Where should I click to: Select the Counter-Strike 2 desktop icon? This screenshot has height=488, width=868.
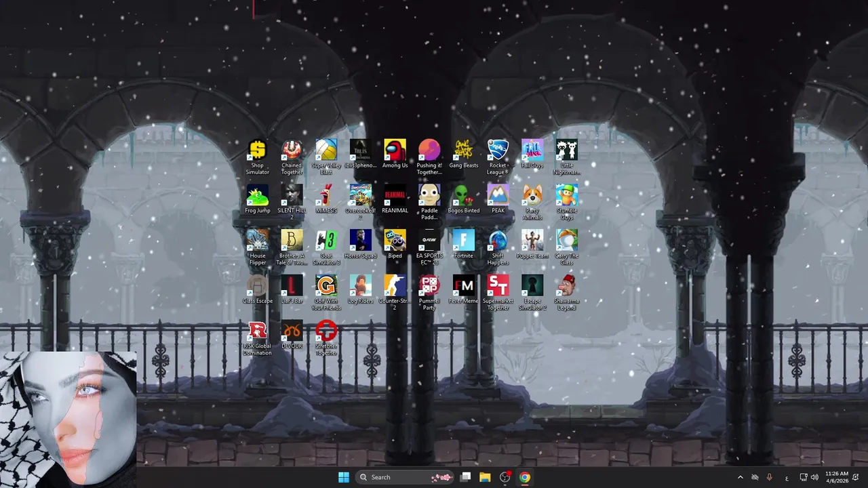[395, 293]
